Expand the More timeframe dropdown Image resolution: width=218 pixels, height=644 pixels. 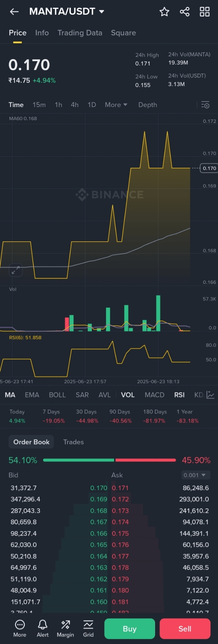(116, 105)
